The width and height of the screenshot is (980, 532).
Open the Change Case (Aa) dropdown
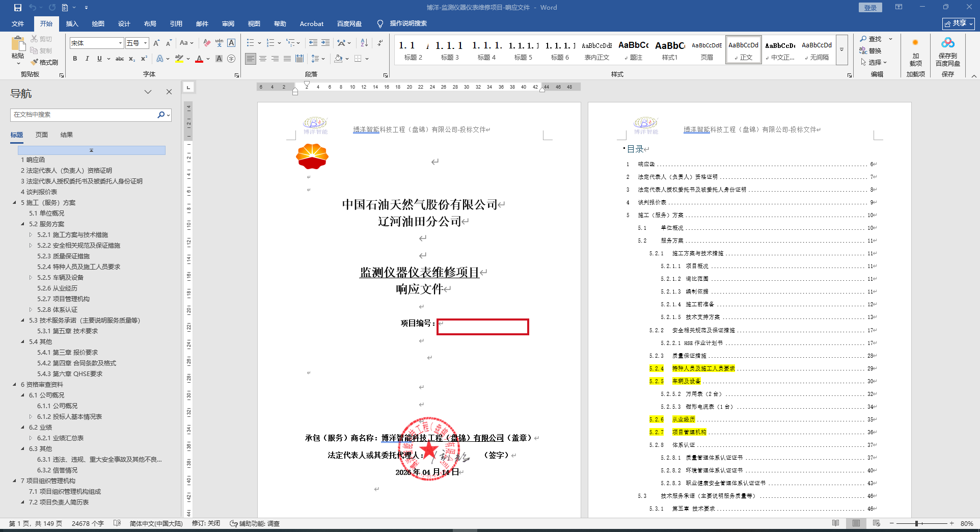(186, 43)
